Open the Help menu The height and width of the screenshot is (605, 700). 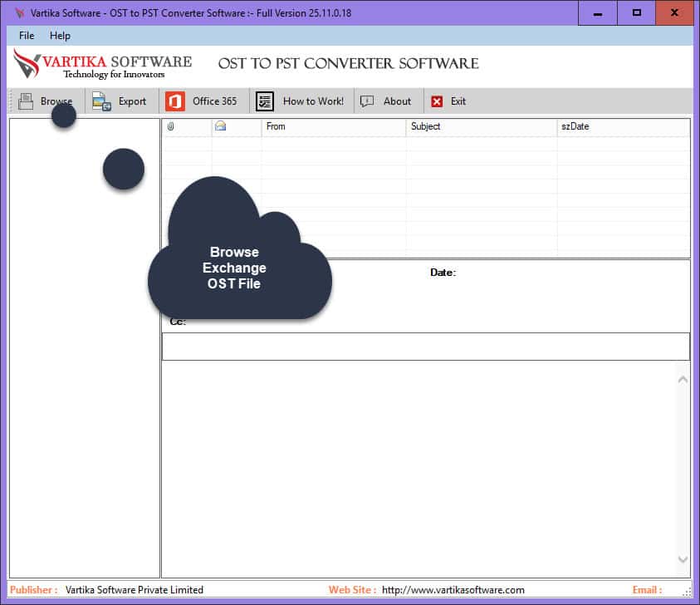(x=60, y=35)
